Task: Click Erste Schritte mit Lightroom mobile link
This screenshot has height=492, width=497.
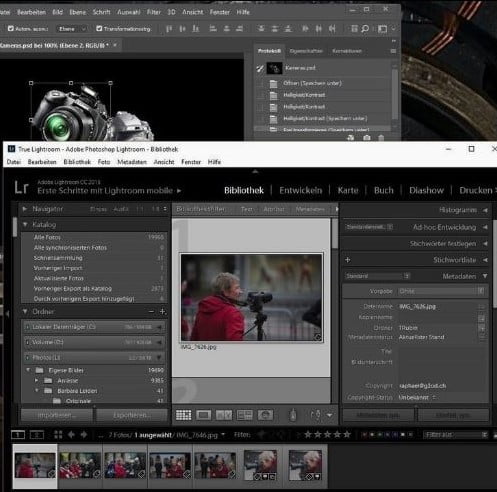Action: pyautogui.click(x=105, y=191)
